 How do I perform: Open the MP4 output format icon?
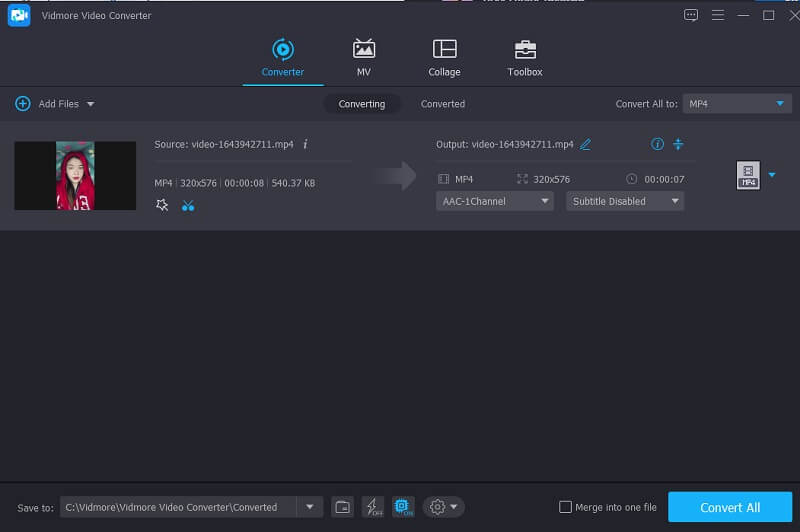tap(747, 175)
